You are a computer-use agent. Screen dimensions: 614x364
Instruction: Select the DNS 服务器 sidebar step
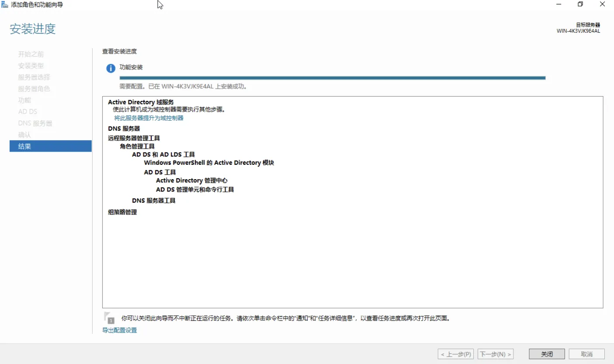coord(35,123)
